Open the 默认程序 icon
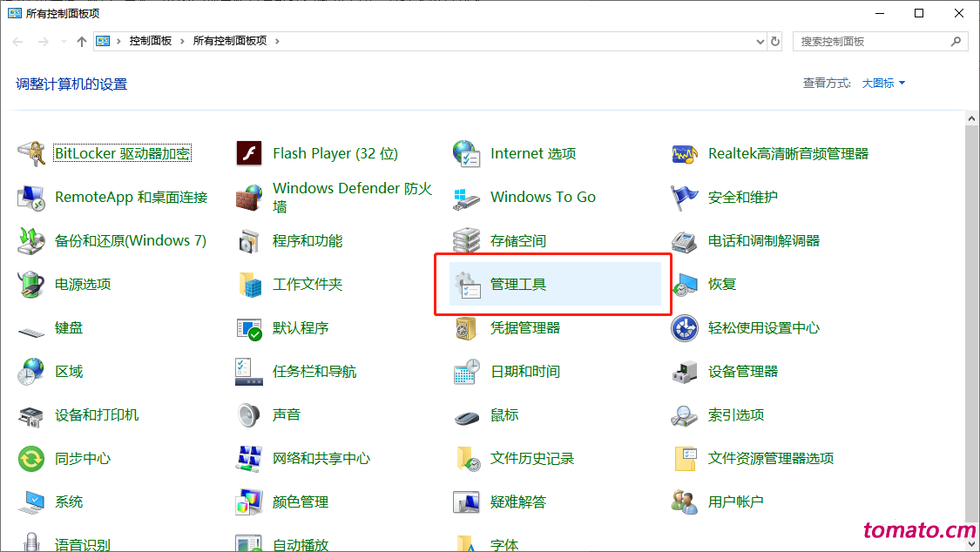The width and height of the screenshot is (980, 552). (249, 328)
